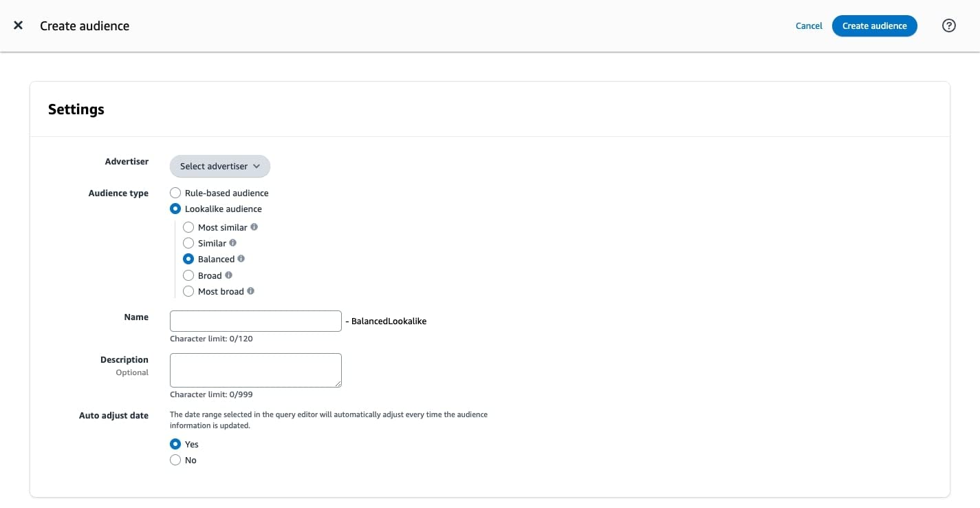Focus the audience Name input field
980x508 pixels.
[256, 321]
